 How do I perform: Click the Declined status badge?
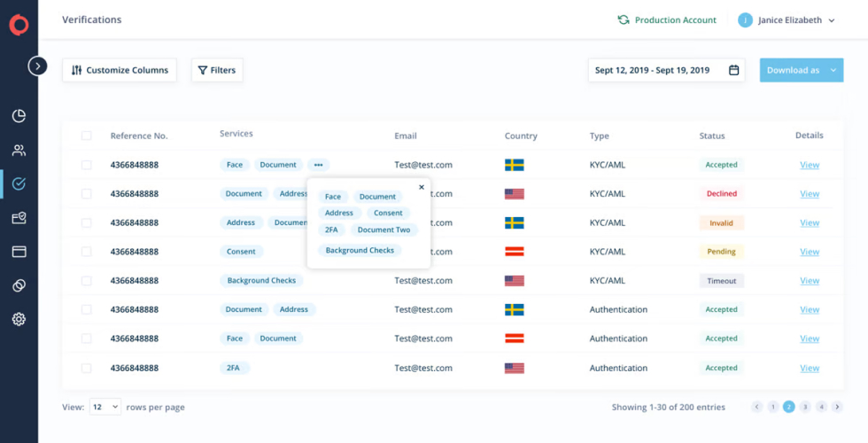(721, 194)
